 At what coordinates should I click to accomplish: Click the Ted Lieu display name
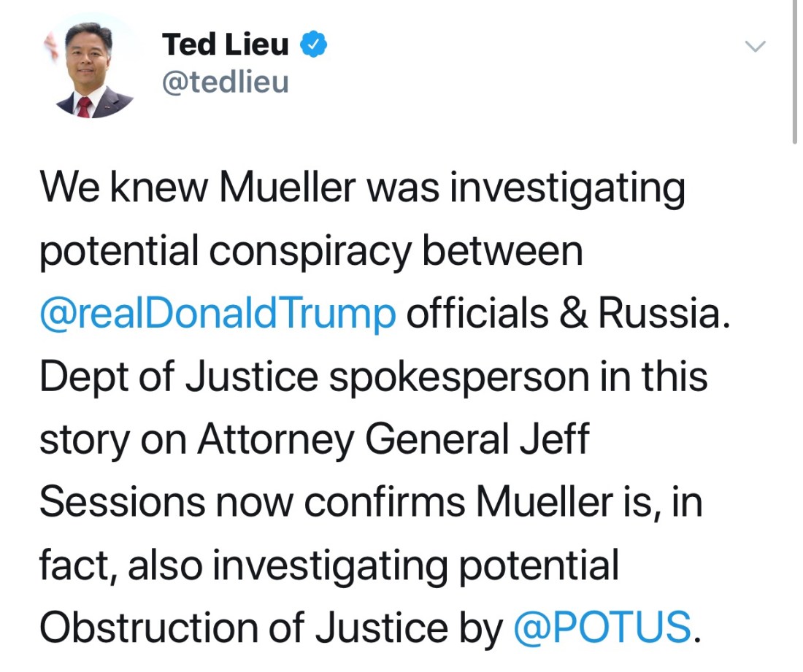[226, 45]
